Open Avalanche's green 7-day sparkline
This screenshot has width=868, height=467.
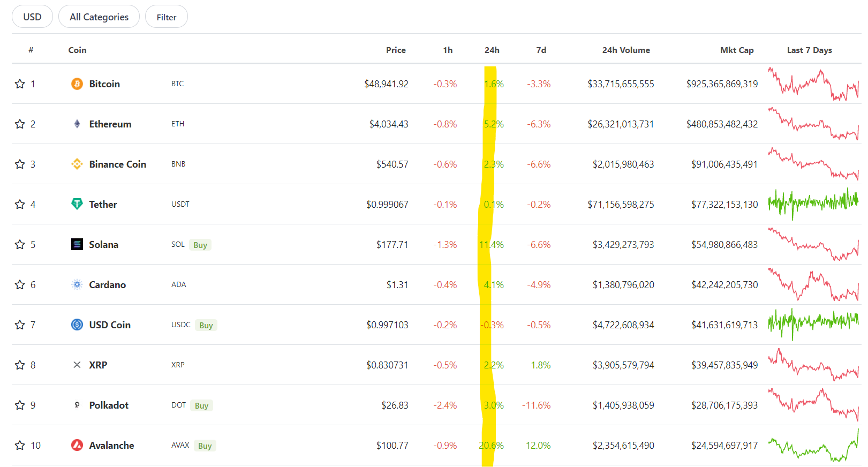click(x=813, y=445)
